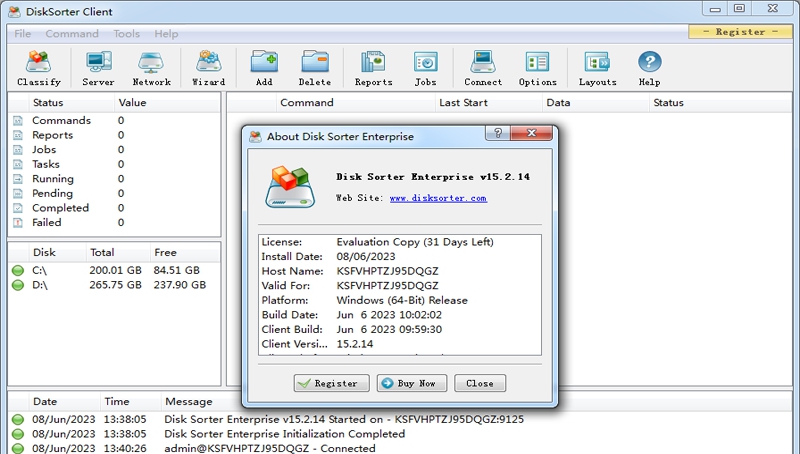Viewport: 800px width, 454px height.
Task: Click the Close button in the About dialog
Action: point(480,383)
